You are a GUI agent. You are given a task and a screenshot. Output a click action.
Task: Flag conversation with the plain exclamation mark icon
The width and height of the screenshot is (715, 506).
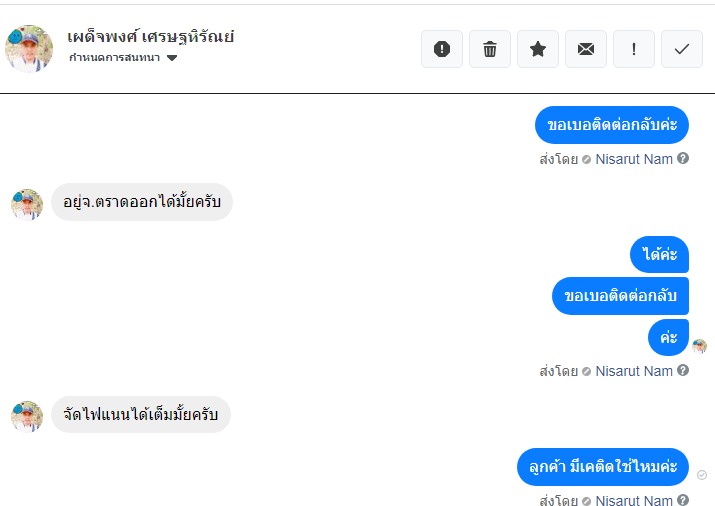pos(634,49)
